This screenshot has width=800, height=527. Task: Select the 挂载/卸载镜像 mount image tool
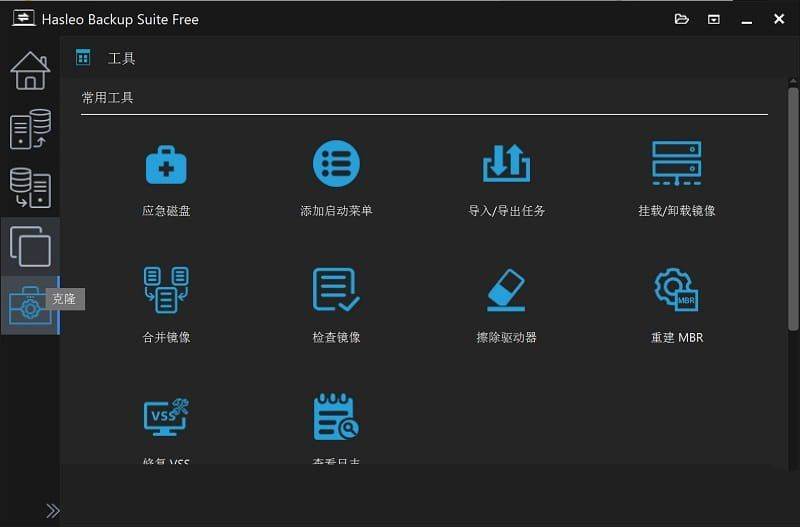click(x=676, y=164)
